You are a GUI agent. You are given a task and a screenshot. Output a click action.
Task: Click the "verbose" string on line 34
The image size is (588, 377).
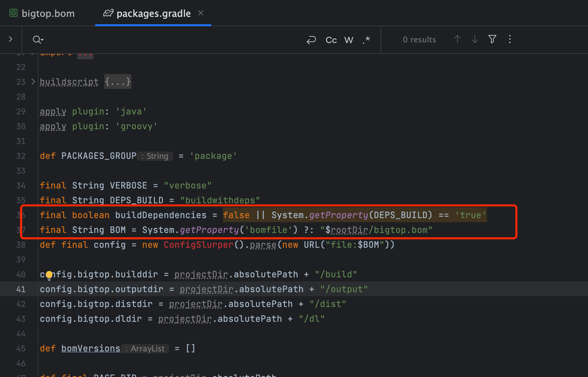click(x=188, y=185)
